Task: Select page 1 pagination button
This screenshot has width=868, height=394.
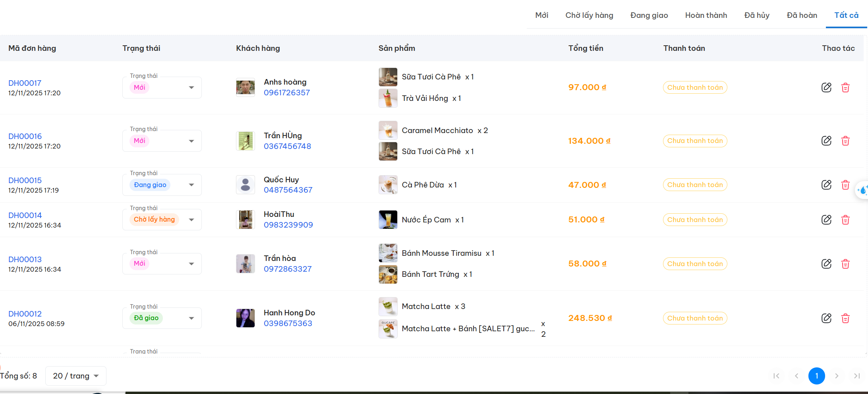Action: (x=816, y=376)
